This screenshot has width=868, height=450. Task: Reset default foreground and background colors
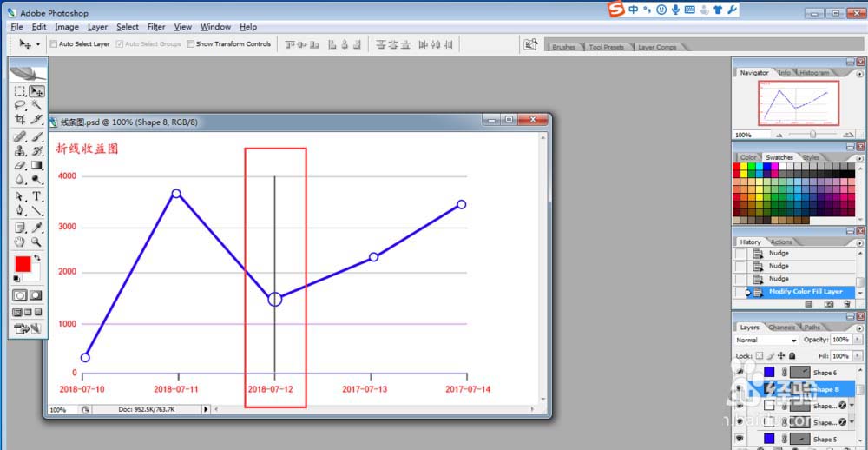click(x=16, y=279)
